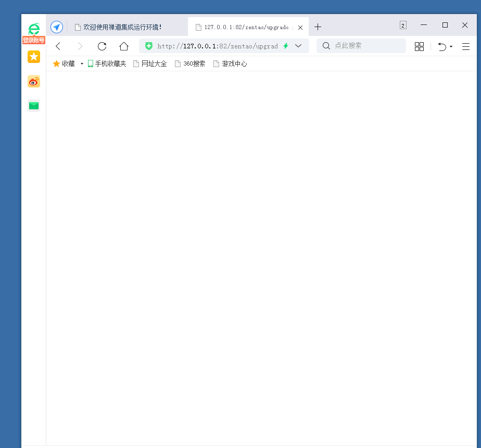Go back with the back arrow

click(58, 46)
